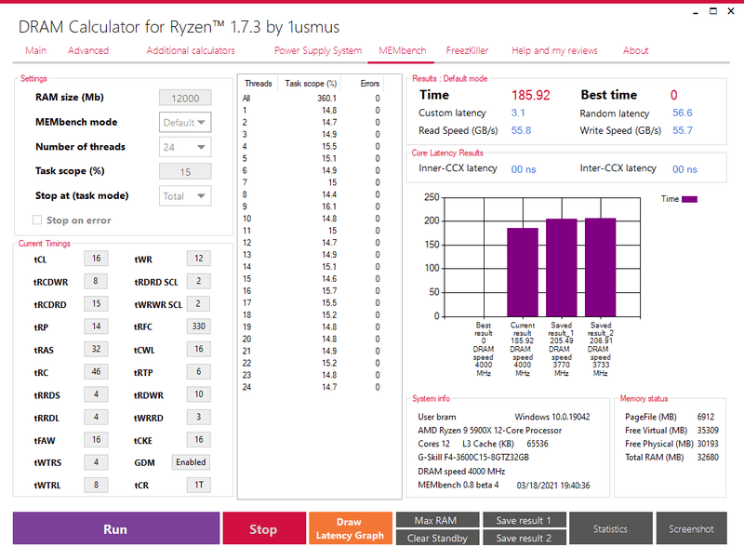Switch to the Advanced tab
This screenshot has height=560, width=744.
coord(88,50)
